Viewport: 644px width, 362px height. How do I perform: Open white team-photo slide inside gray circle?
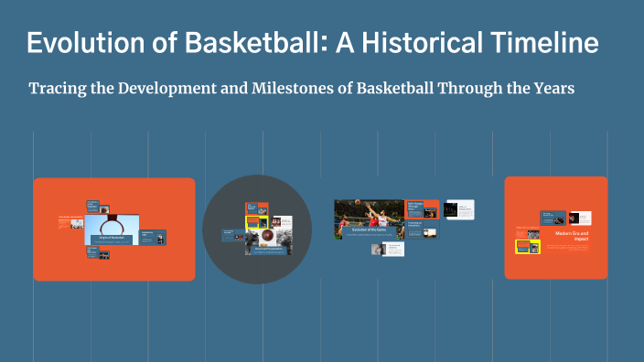point(282,222)
